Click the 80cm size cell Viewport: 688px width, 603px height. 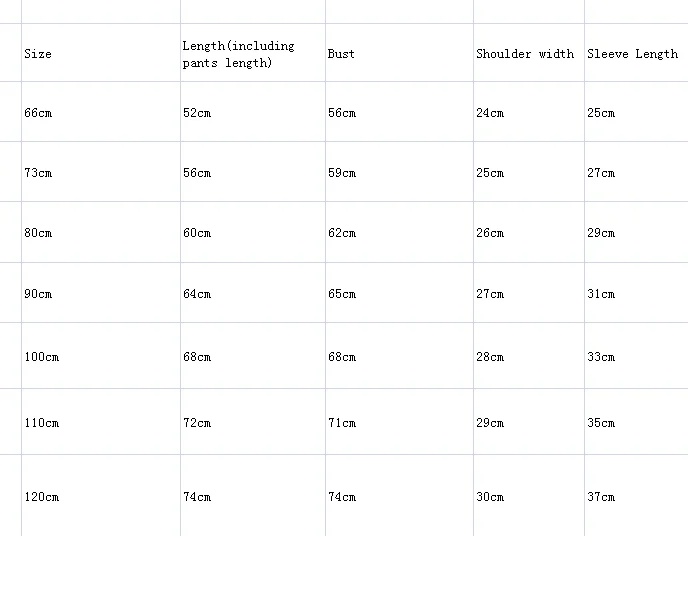tap(100, 232)
